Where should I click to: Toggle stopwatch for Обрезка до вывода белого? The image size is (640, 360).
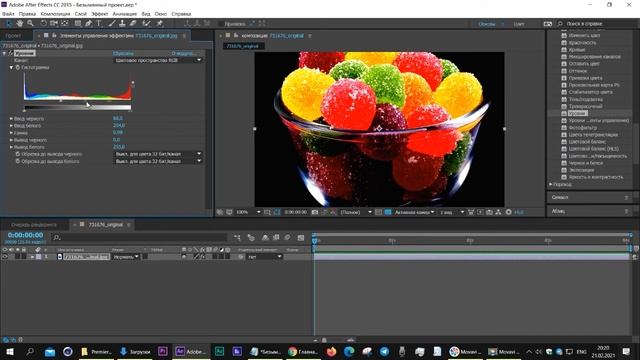point(18,161)
